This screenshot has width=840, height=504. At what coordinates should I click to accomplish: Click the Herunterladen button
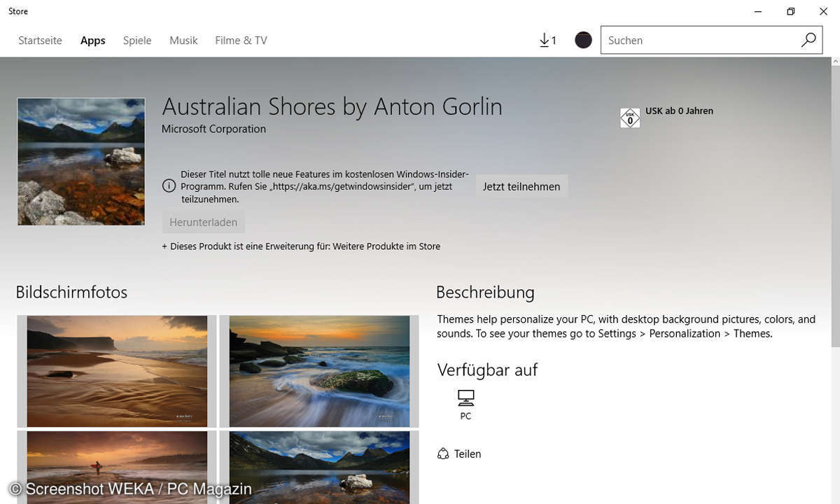[x=203, y=222]
